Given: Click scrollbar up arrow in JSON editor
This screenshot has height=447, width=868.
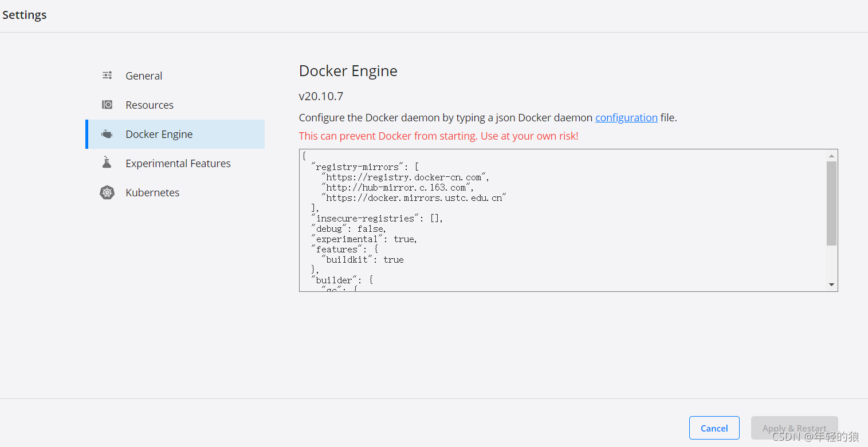Looking at the screenshot, I should pos(831,156).
